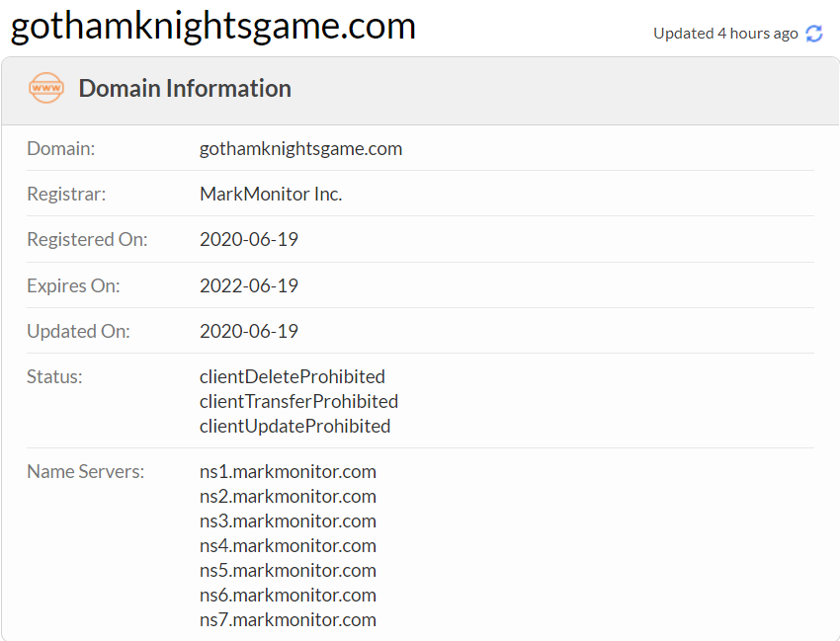Click name server ns1.markmonitor.com
Viewport: 840px width, 641px height.
pos(288,472)
